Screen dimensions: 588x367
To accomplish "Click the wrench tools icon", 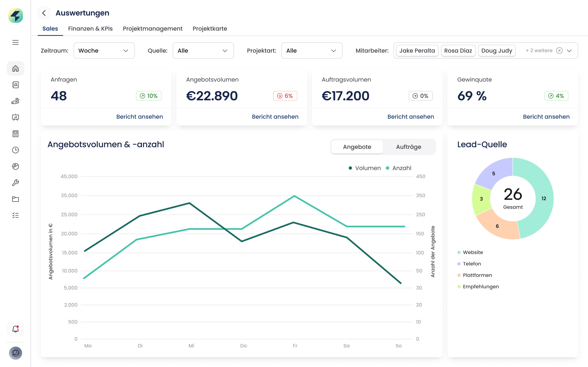I will coord(15,182).
